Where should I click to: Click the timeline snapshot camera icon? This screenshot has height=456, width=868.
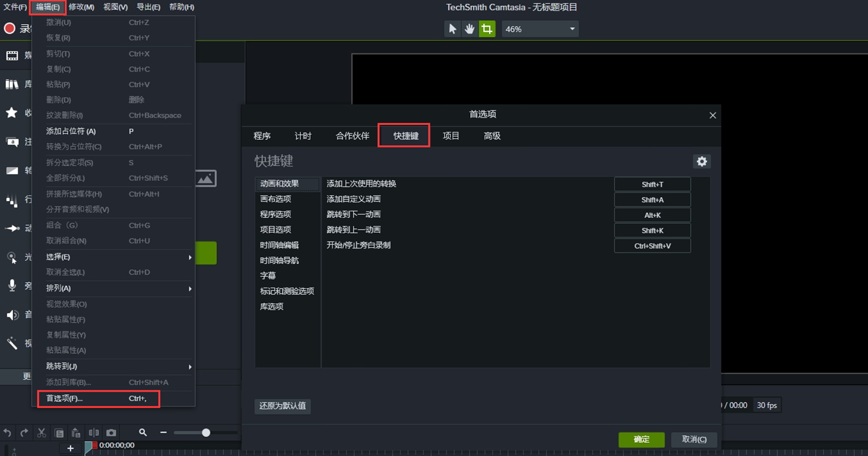111,433
